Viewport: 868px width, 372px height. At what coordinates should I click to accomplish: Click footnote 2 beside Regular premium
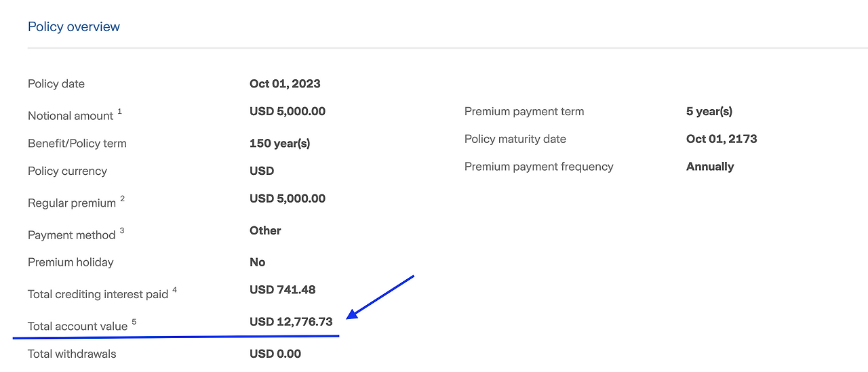(123, 199)
